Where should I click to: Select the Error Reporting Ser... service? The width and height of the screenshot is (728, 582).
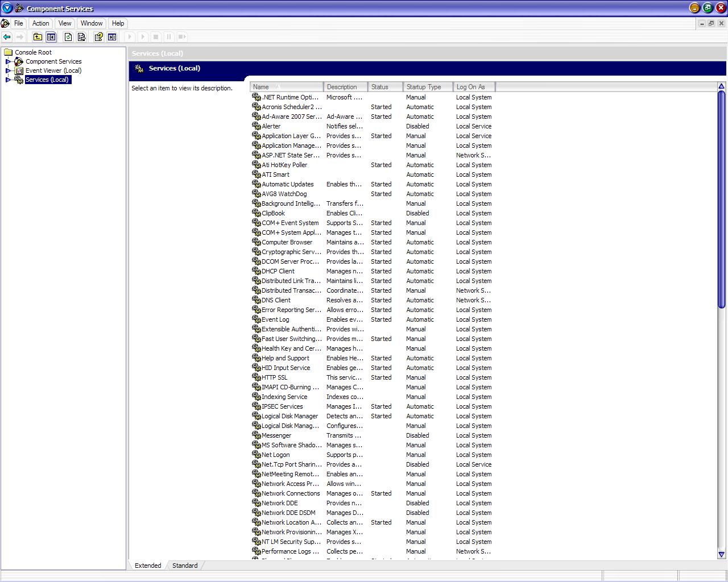tap(372, 310)
